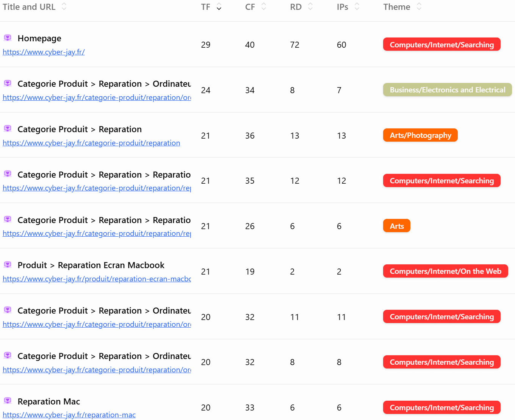Click the favicon on the Arts/Photography row

(x=8, y=128)
